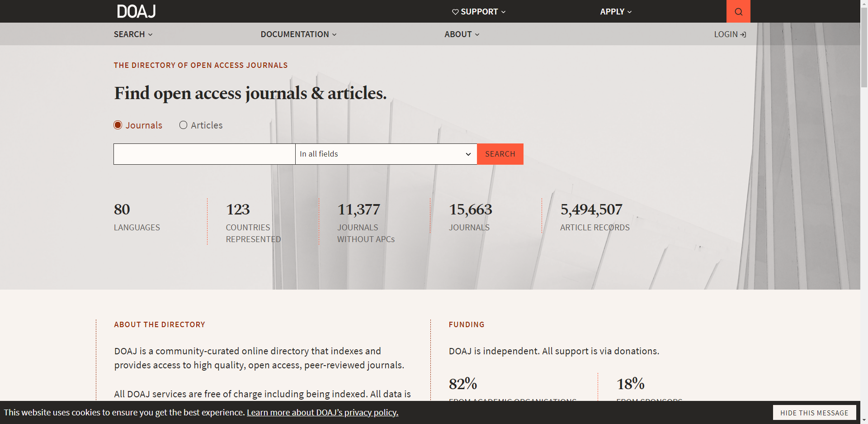Click 'DOAJ is independent' funding sentence
This screenshot has height=424, width=868.
click(x=554, y=351)
